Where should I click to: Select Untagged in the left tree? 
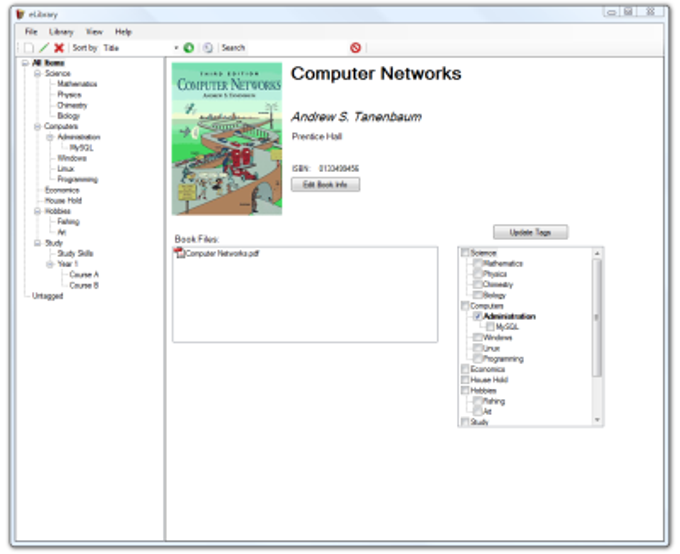coord(48,296)
